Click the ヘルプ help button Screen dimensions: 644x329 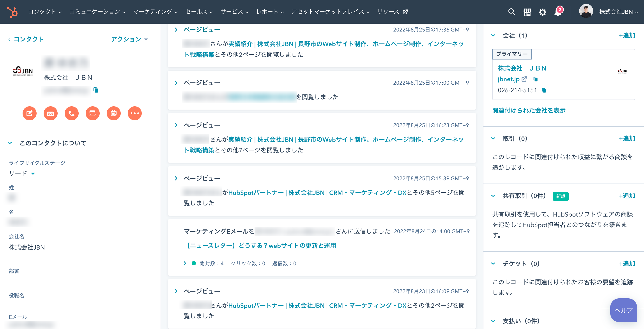[623, 310]
